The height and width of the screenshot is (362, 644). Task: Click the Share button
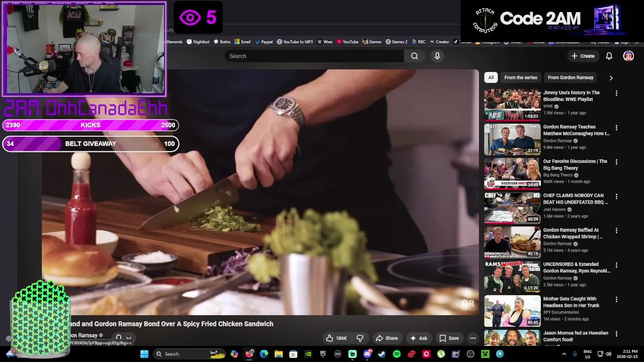point(386,338)
